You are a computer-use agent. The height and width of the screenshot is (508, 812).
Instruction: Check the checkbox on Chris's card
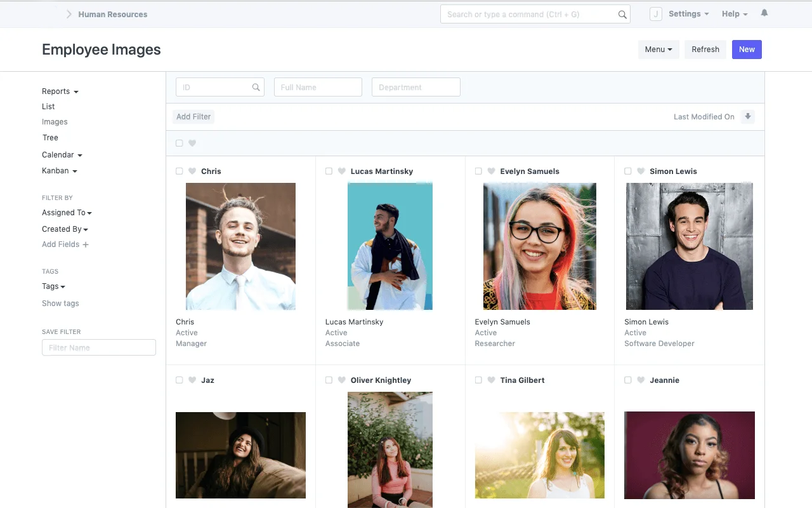[x=179, y=171]
